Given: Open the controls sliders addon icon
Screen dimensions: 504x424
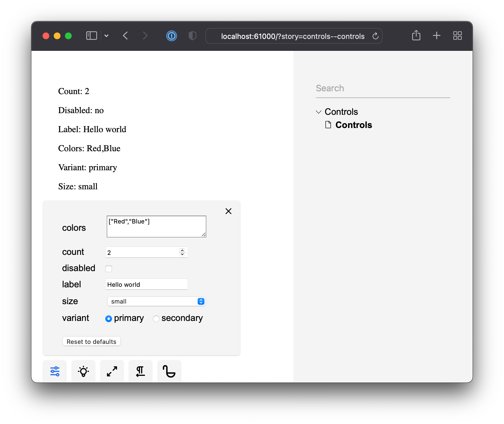Looking at the screenshot, I should (55, 371).
